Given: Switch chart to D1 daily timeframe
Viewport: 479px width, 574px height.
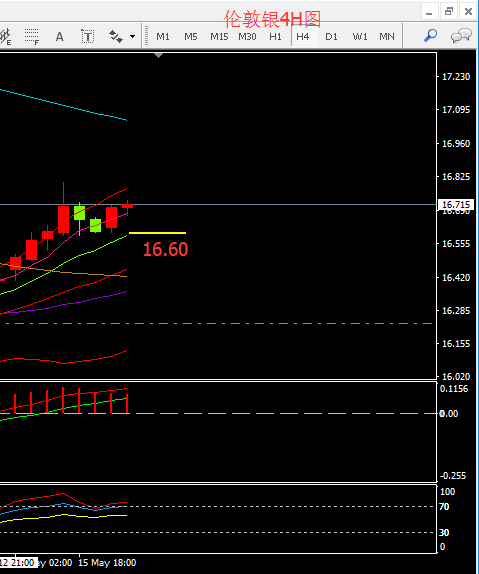Looking at the screenshot, I should 331,37.
